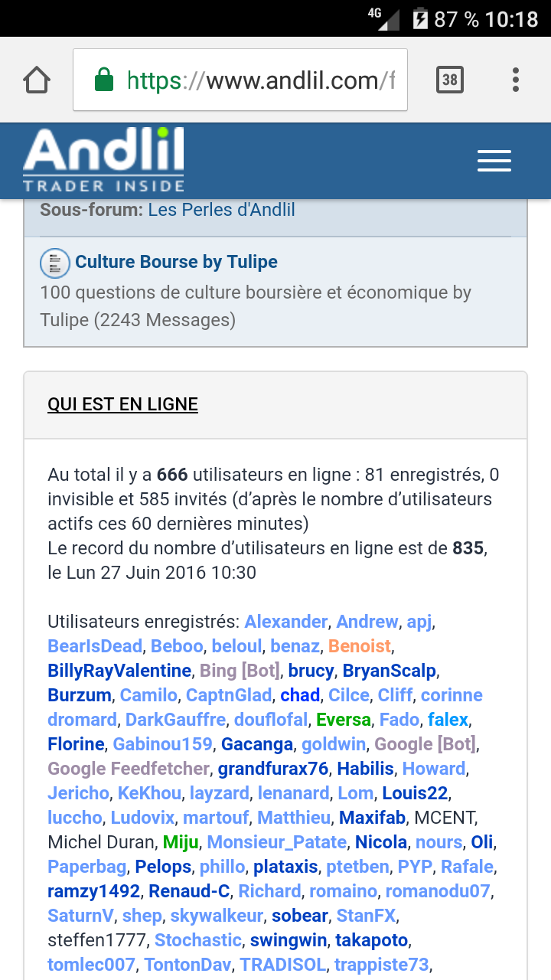The height and width of the screenshot is (980, 551).
Task: Open the tab switcher showing 38 tabs
Action: coord(450,80)
